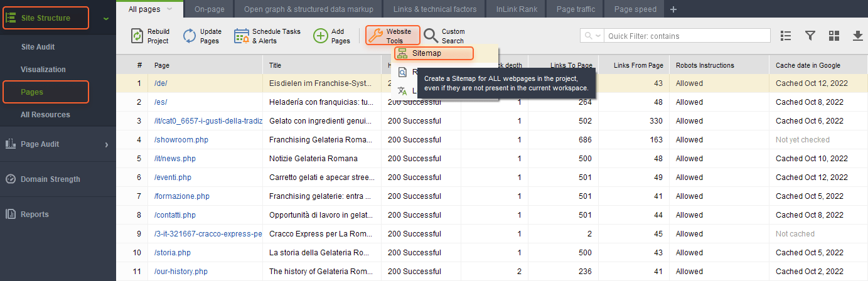
Task: Open the Website Tools menu
Action: (x=393, y=36)
